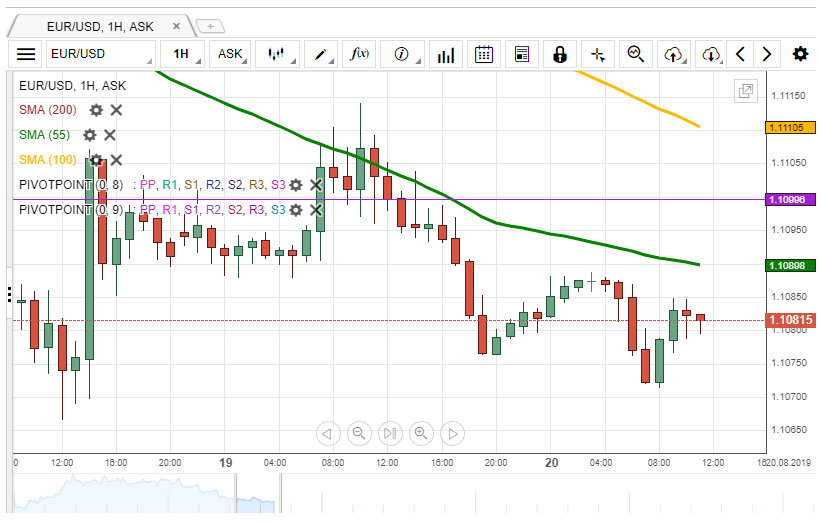Click the bar chart volume icon
The height and width of the screenshot is (522, 821).
444,54
